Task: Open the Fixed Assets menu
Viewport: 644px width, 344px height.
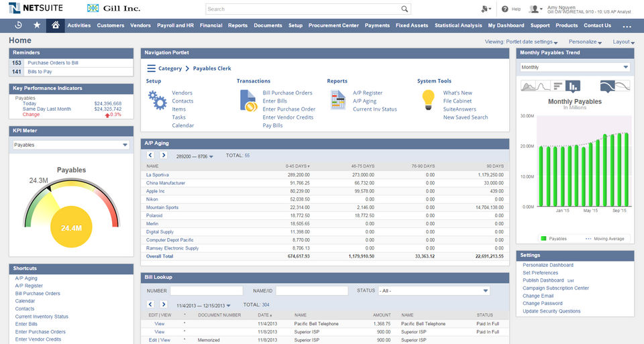Action: (x=412, y=25)
